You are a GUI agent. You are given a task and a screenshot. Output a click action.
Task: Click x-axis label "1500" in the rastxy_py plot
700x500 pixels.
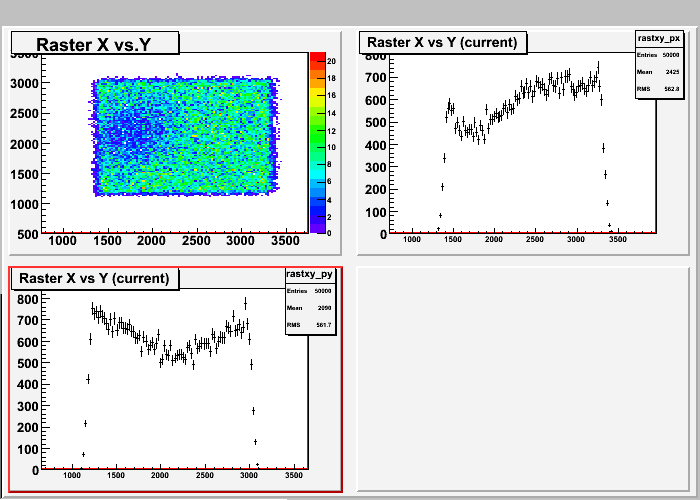[116, 475]
